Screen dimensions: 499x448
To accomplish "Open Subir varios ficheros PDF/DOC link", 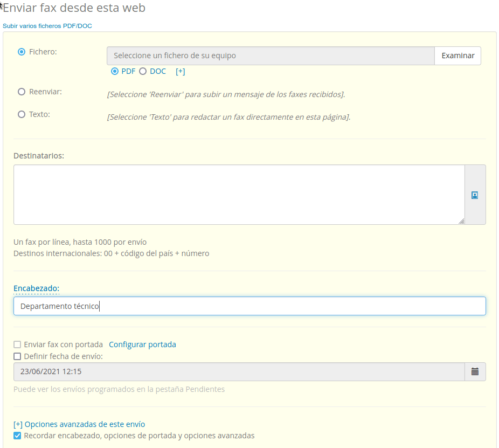I will (x=47, y=26).
